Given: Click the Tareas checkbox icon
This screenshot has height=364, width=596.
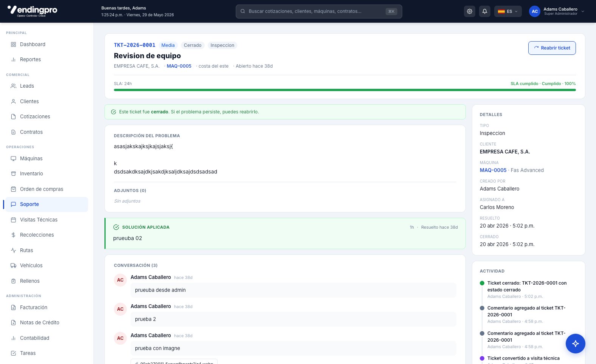Looking at the screenshot, I should (x=13, y=353).
